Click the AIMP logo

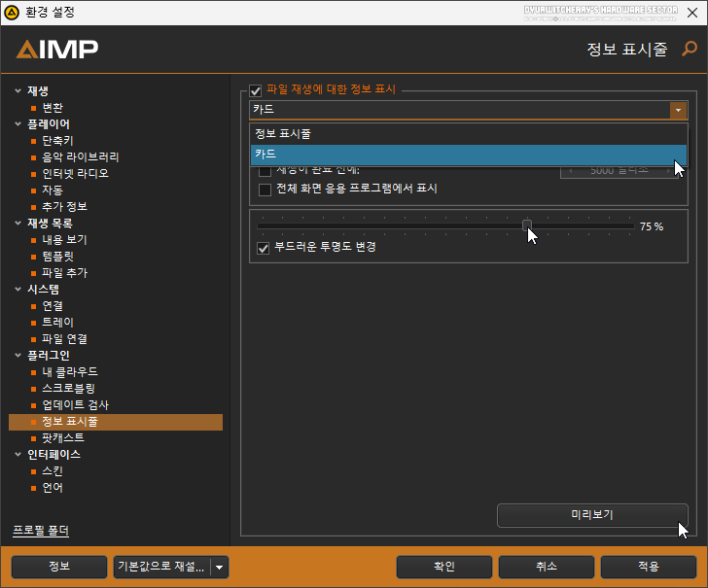tap(57, 50)
